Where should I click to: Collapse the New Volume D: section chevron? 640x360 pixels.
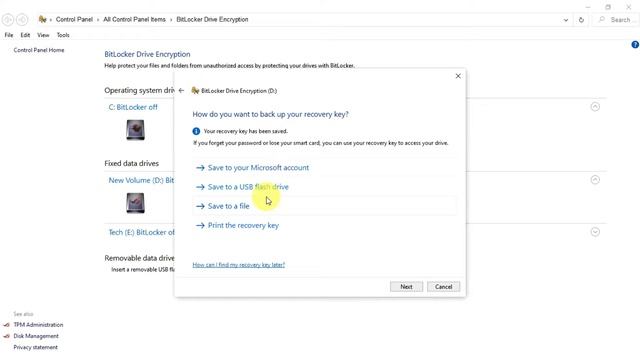pos(595,180)
